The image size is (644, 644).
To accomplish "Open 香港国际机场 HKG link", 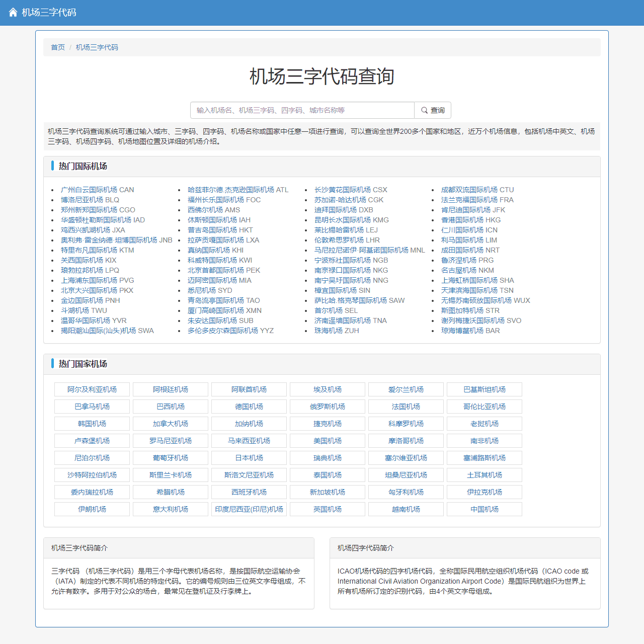I will coord(470,220).
